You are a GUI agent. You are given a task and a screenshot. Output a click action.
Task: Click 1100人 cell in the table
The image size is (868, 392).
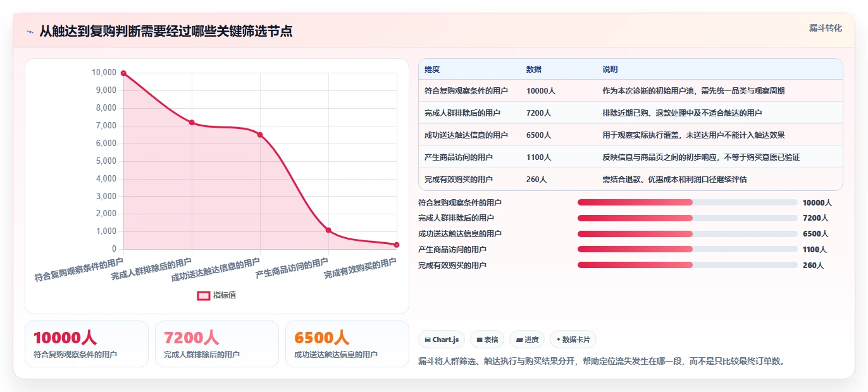539,157
